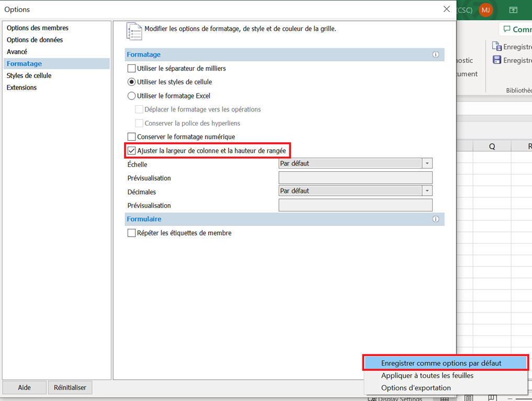
Task: Uncheck Ajuster la largeur de colonne option
Action: [132, 151]
